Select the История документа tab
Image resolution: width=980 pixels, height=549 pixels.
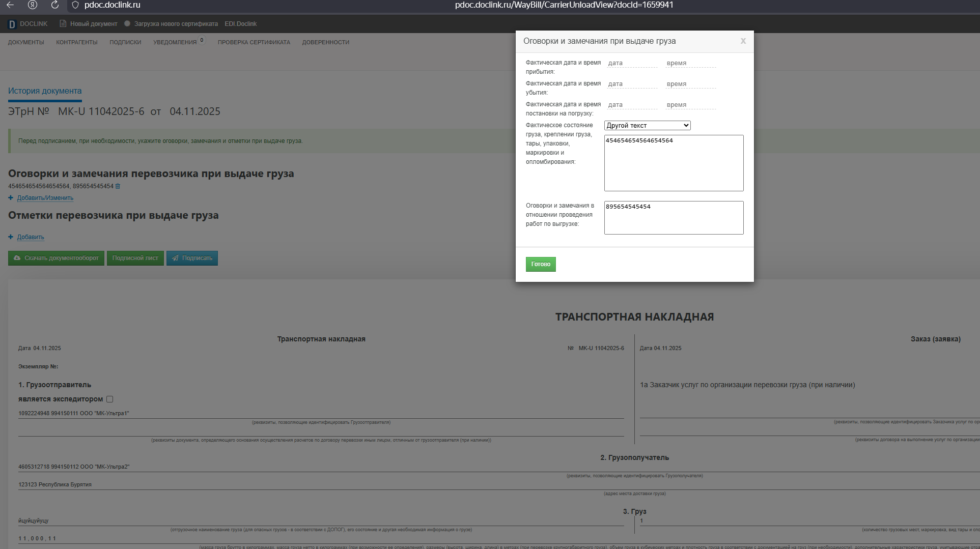pyautogui.click(x=45, y=91)
